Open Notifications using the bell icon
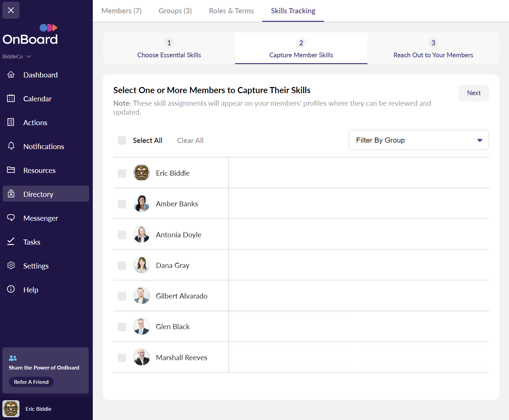This screenshot has width=509, height=420. point(11,146)
